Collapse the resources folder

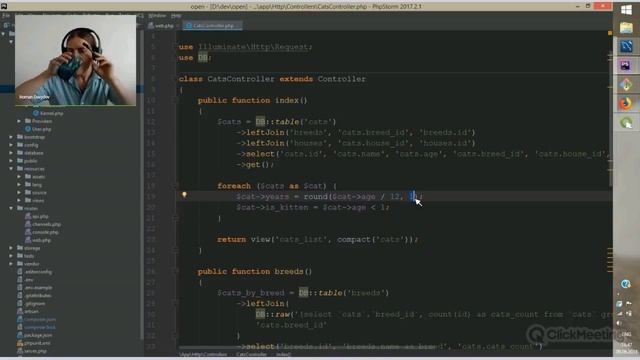point(11,169)
